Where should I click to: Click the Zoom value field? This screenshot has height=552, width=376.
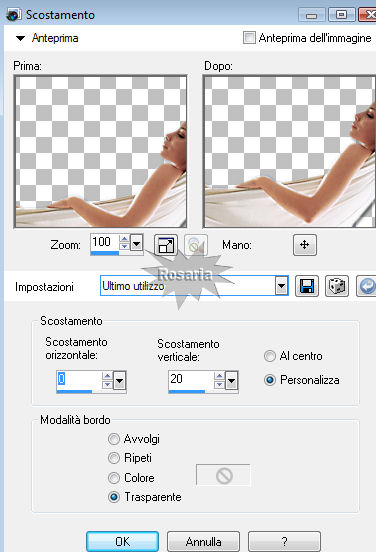coord(104,242)
